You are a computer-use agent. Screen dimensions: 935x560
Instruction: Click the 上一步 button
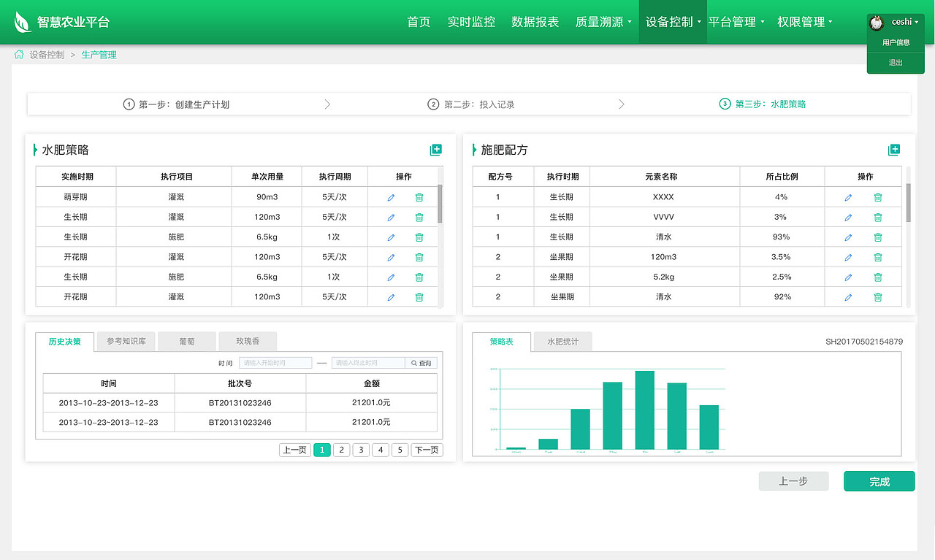[793, 481]
